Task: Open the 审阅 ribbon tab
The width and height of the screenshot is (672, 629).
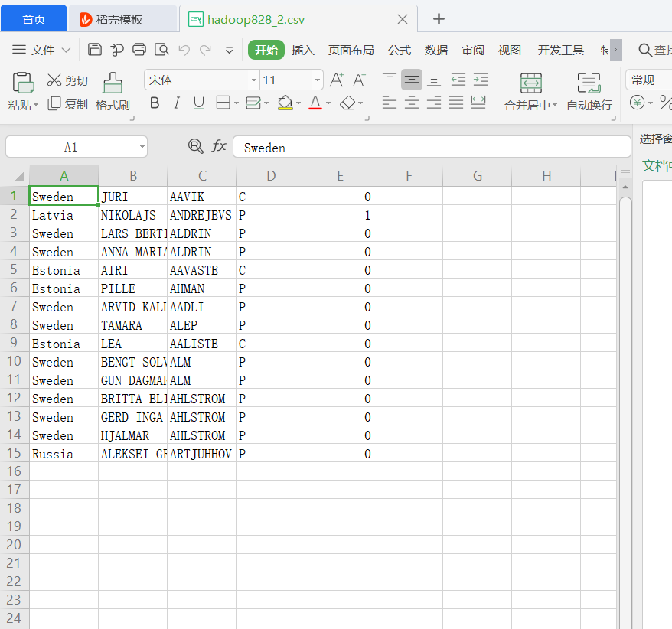Action: click(473, 51)
